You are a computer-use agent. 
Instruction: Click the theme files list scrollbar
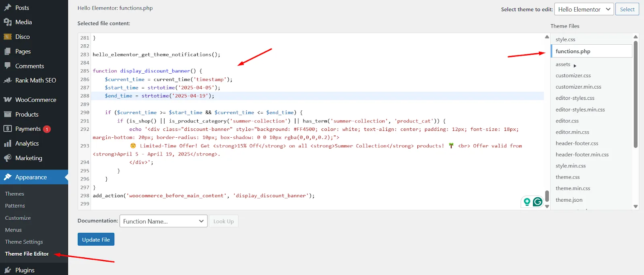[x=636, y=94]
